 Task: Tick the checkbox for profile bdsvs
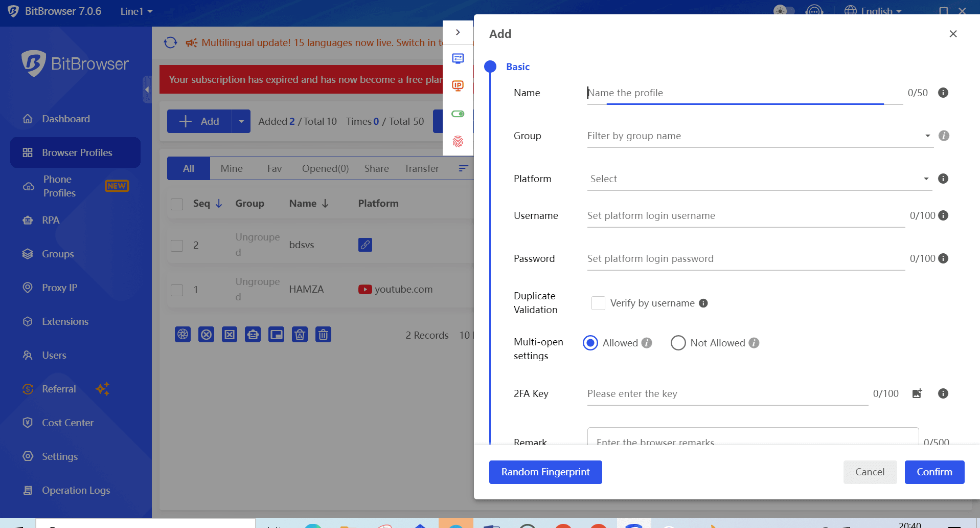click(x=177, y=246)
